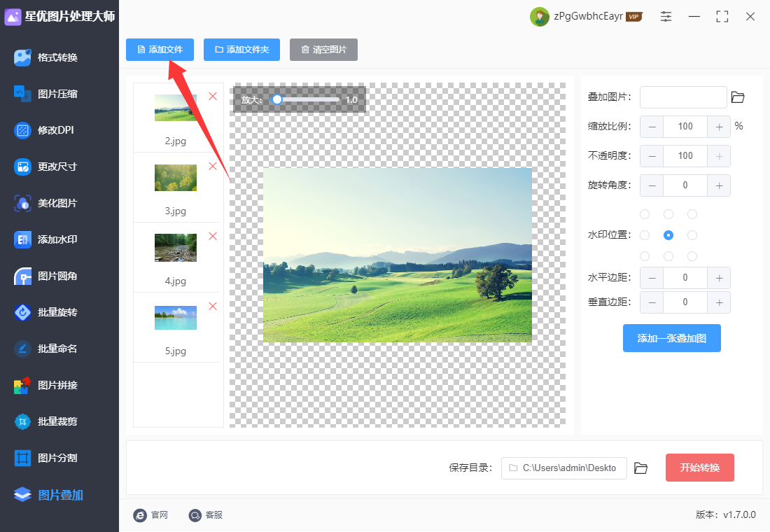Open the 官网 official website link

click(150, 514)
